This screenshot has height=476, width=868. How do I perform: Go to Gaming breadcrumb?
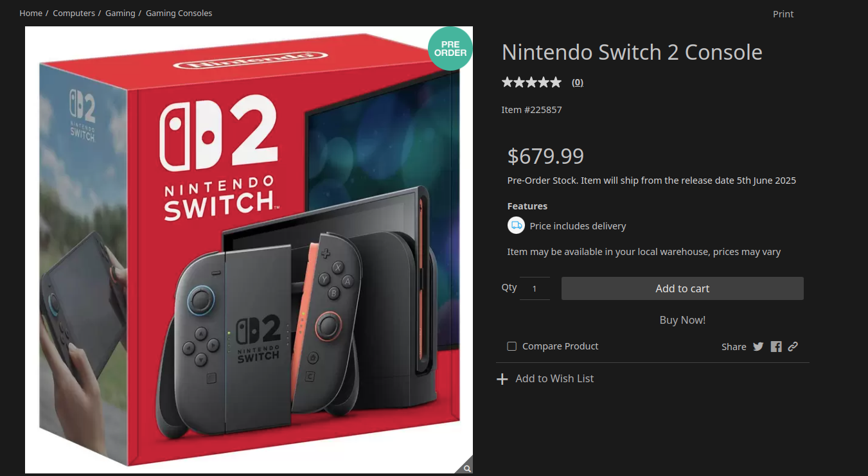click(x=120, y=13)
